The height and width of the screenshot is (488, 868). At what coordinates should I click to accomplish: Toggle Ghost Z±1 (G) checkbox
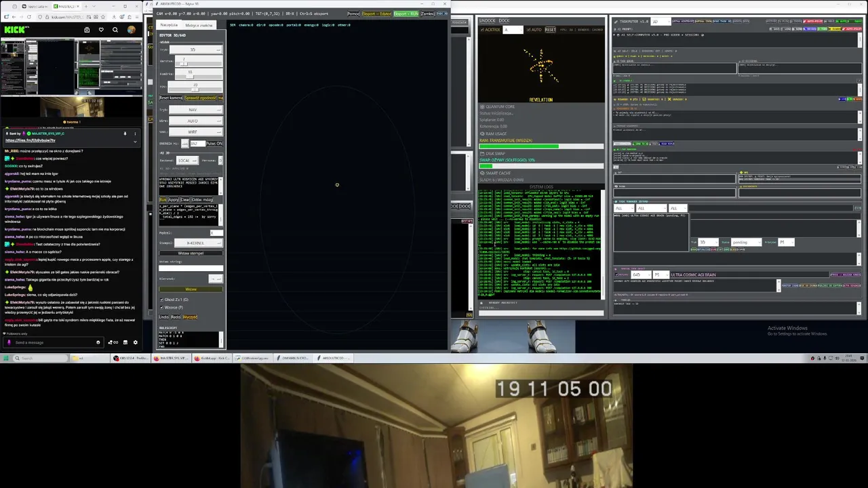(161, 300)
